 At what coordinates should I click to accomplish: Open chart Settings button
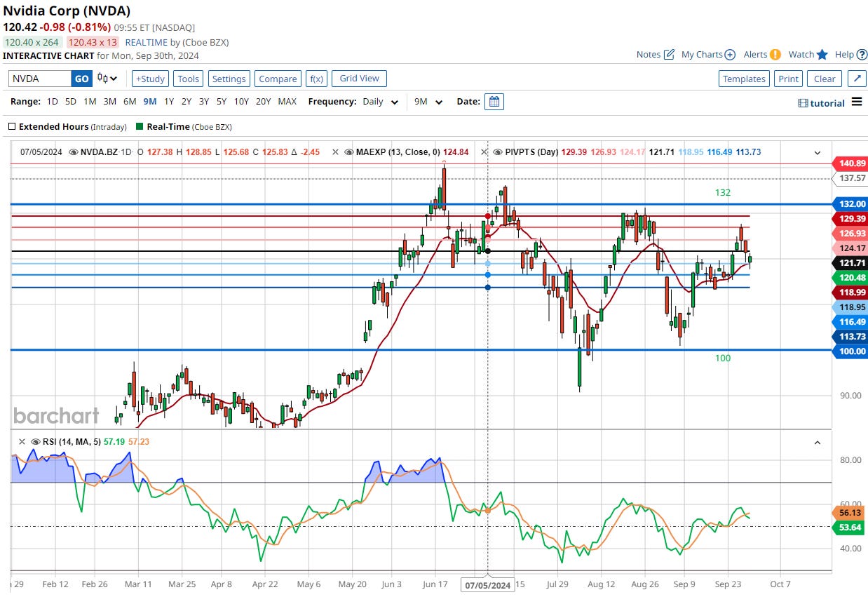pyautogui.click(x=229, y=79)
